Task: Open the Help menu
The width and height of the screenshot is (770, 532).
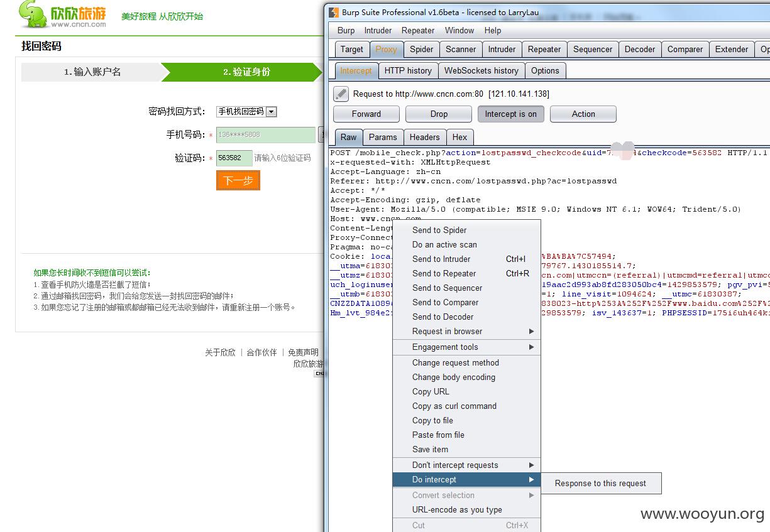Action: click(x=493, y=30)
